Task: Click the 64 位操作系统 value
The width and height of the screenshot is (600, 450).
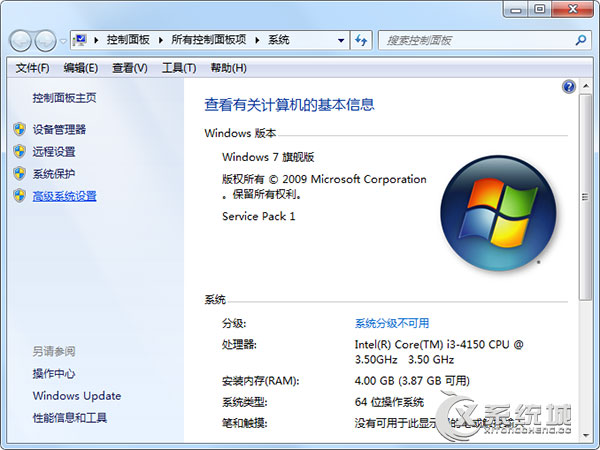Action: (389, 402)
